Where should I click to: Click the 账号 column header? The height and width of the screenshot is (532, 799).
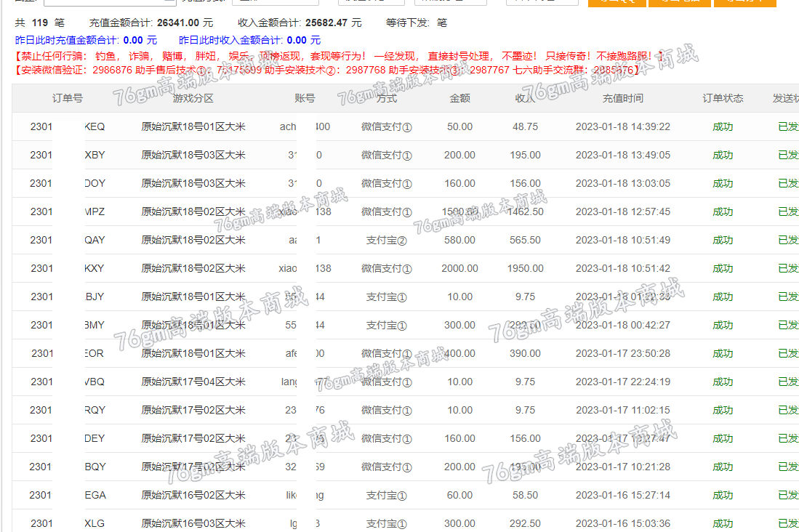305,98
